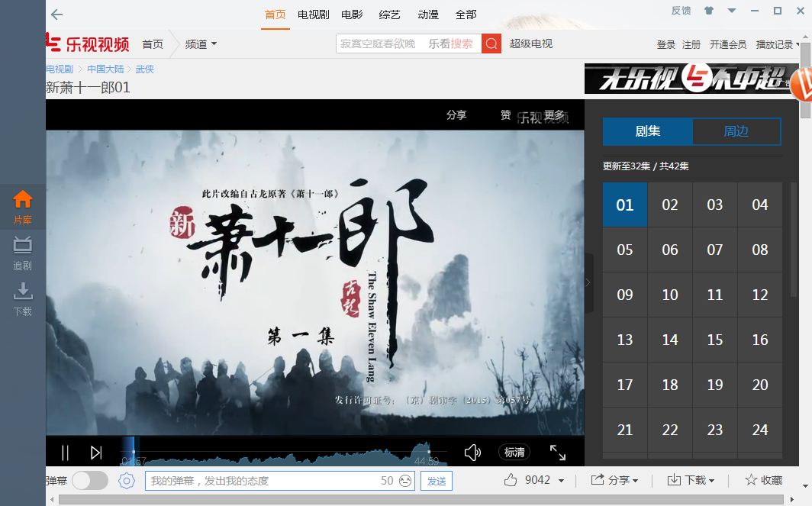Open danmaku settings gear icon
This screenshot has height=506, width=812.
(x=127, y=481)
